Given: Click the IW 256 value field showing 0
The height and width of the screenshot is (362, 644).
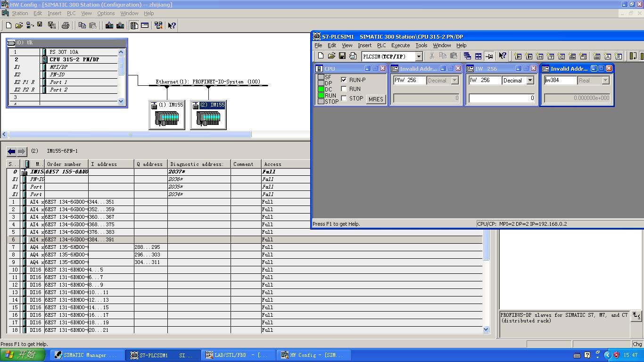Looking at the screenshot, I should pyautogui.click(x=502, y=98).
